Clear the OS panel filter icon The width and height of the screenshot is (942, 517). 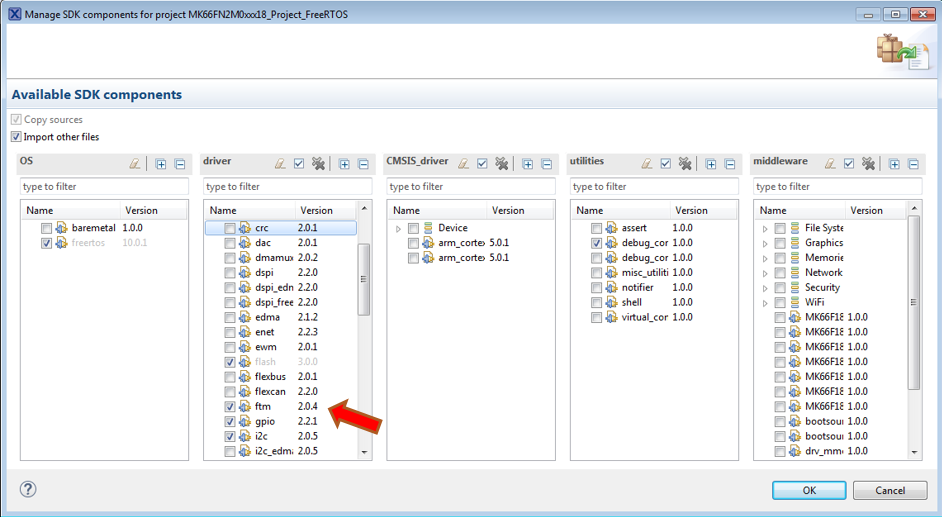pyautogui.click(x=135, y=163)
